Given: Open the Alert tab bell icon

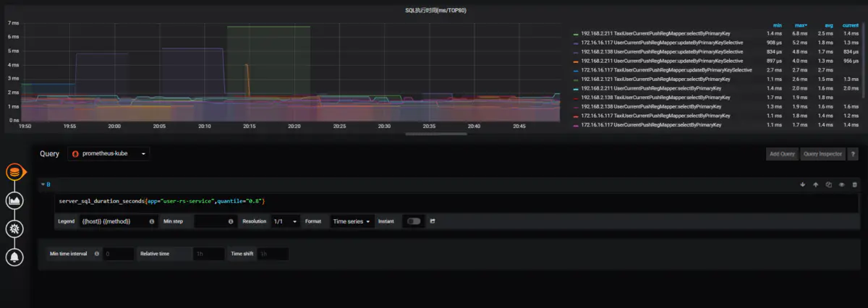Looking at the screenshot, I should 14,256.
